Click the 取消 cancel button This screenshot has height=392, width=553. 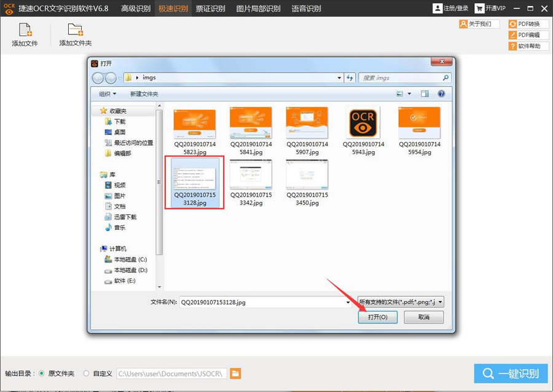[423, 317]
